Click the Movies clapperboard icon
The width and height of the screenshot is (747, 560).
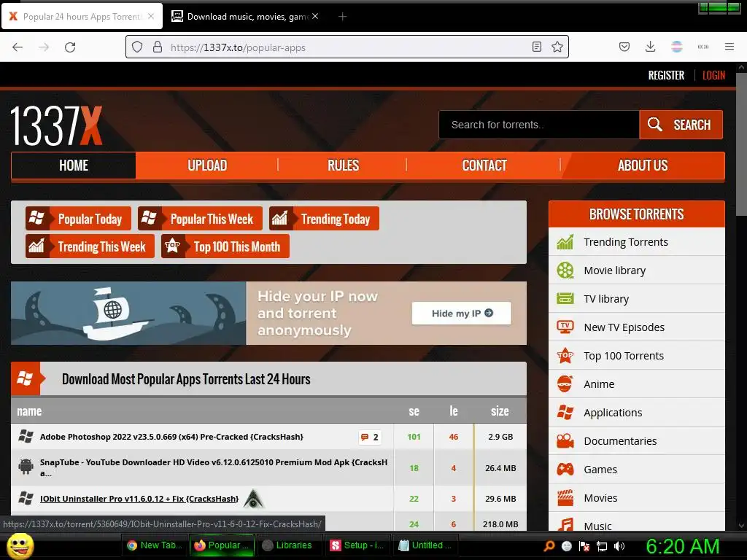coord(565,497)
